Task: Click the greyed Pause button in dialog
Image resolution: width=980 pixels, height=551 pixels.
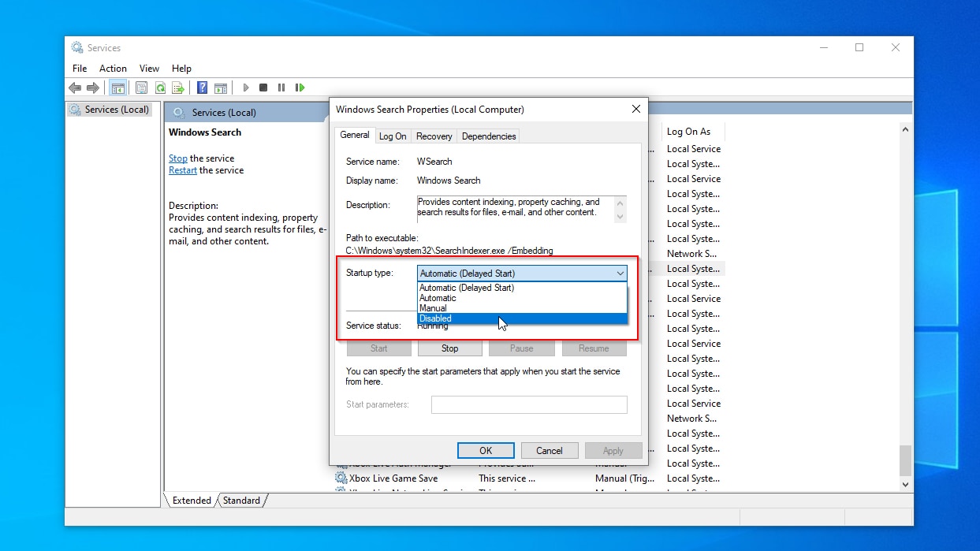Action: pos(521,348)
